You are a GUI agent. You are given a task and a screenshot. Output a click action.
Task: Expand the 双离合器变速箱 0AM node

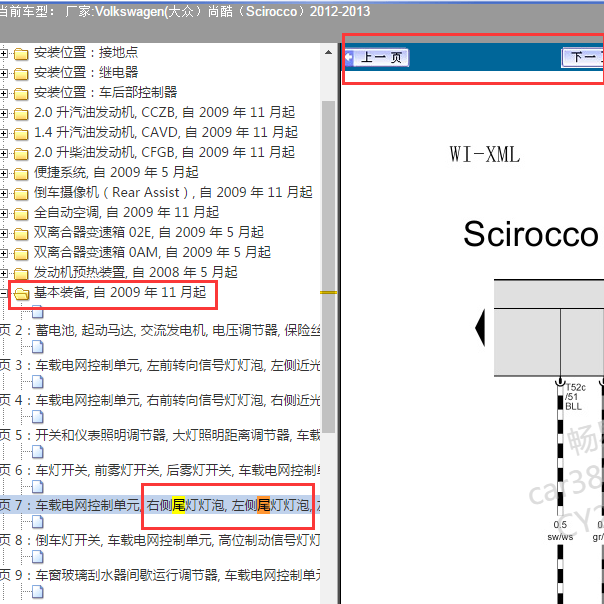coord(3,253)
